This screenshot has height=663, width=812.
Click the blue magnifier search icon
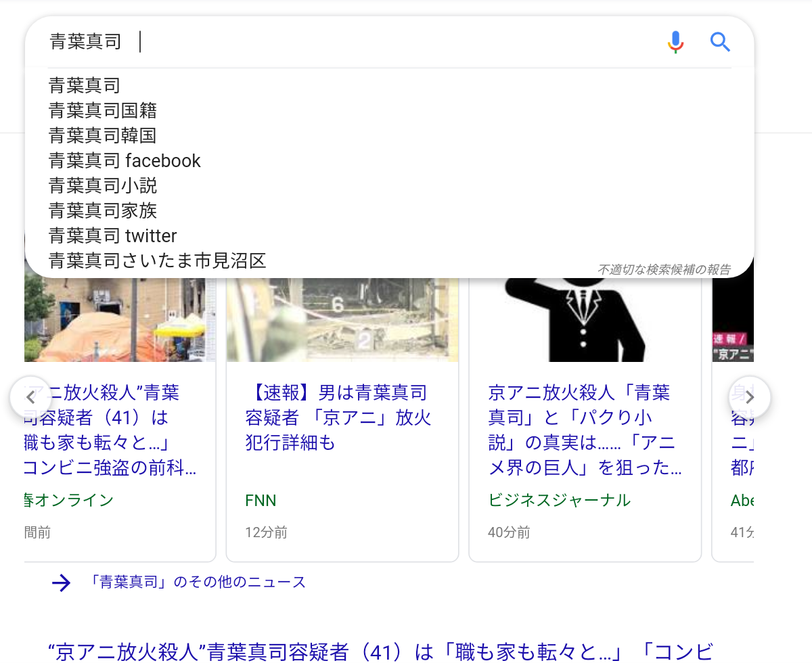pos(720,42)
